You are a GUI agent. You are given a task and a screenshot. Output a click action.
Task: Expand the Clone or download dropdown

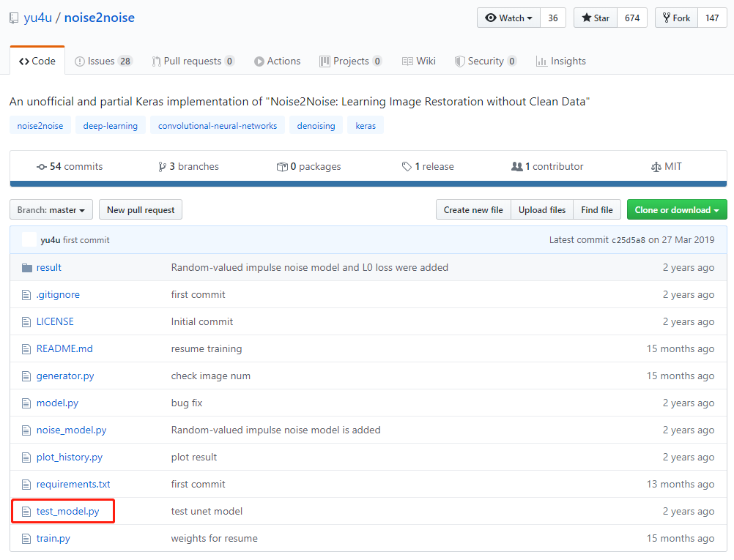(677, 209)
